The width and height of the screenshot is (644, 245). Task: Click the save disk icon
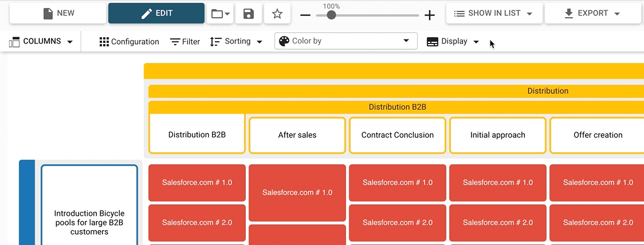coord(249,14)
